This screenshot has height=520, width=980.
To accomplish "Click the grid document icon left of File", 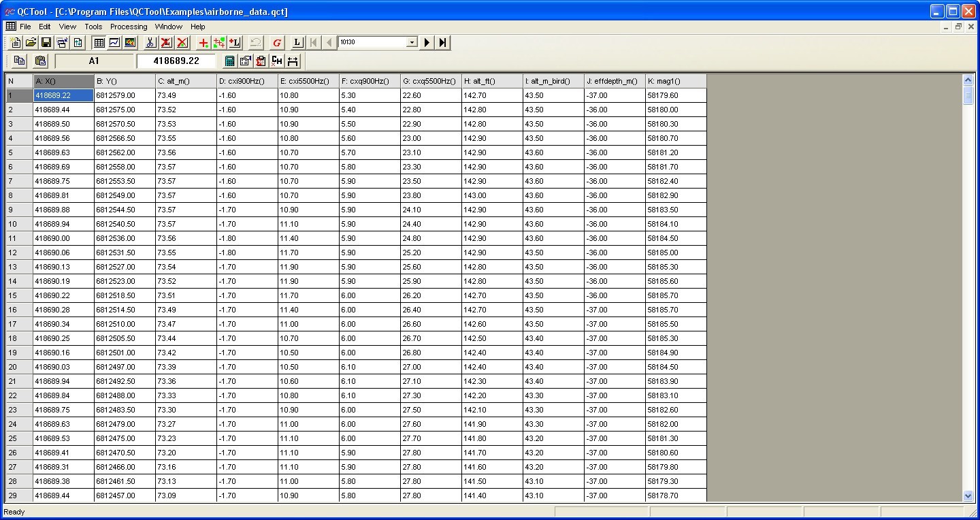I will click(11, 27).
